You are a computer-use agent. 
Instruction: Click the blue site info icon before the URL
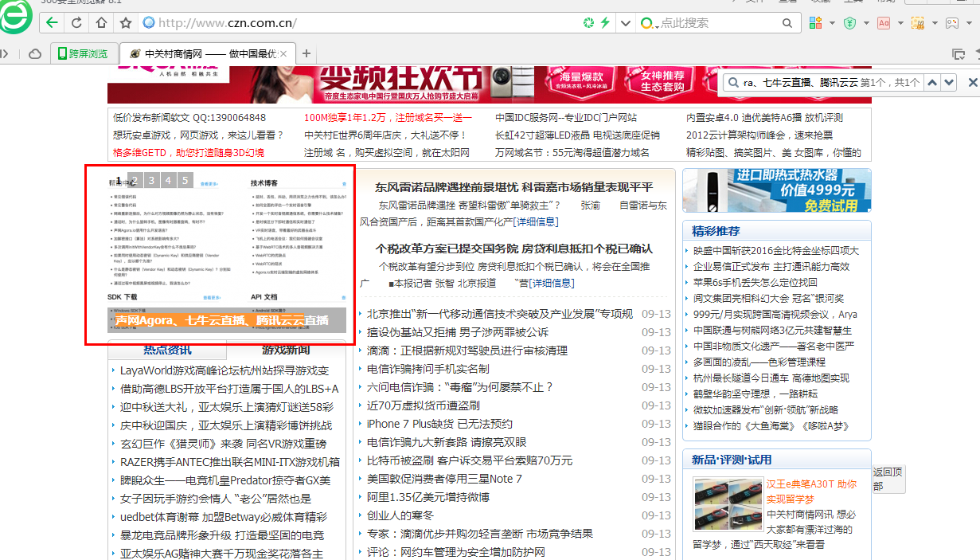pyautogui.click(x=148, y=22)
